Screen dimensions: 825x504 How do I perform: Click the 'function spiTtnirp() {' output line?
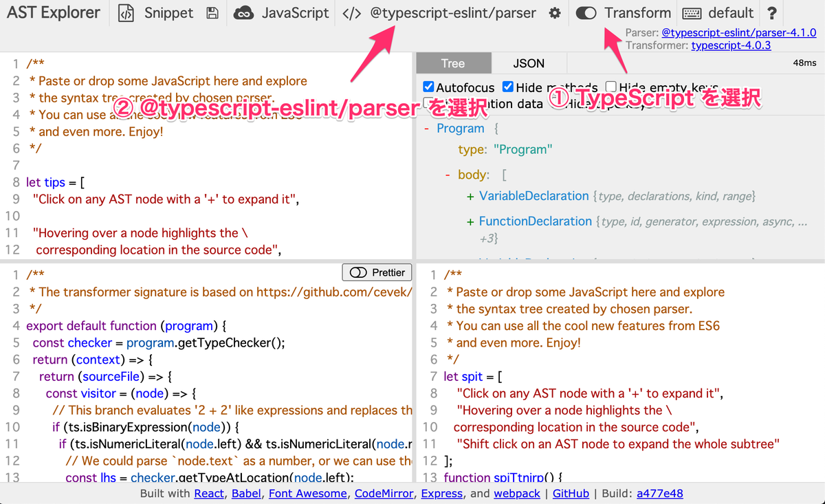pyautogui.click(x=503, y=478)
